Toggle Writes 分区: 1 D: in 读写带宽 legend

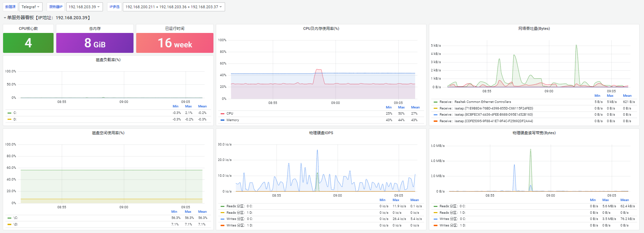pyautogui.click(x=453, y=225)
